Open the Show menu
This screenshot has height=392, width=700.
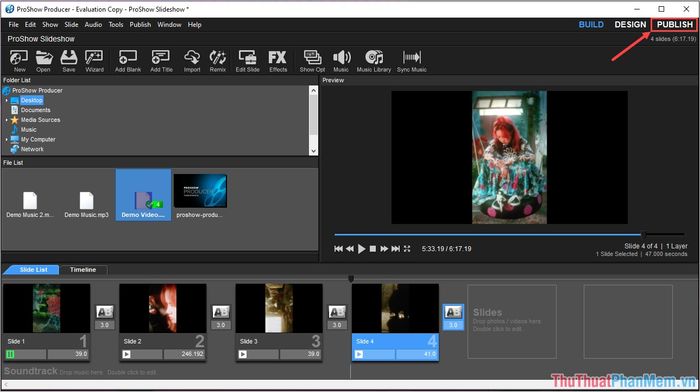pos(50,25)
